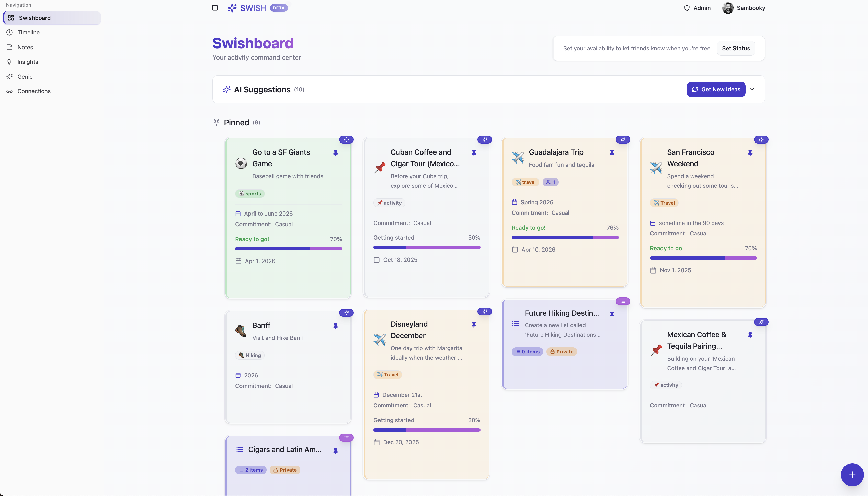Viewport: 868px width, 496px height.
Task: Click the Admin shield icon in the top bar
Action: coord(687,7)
